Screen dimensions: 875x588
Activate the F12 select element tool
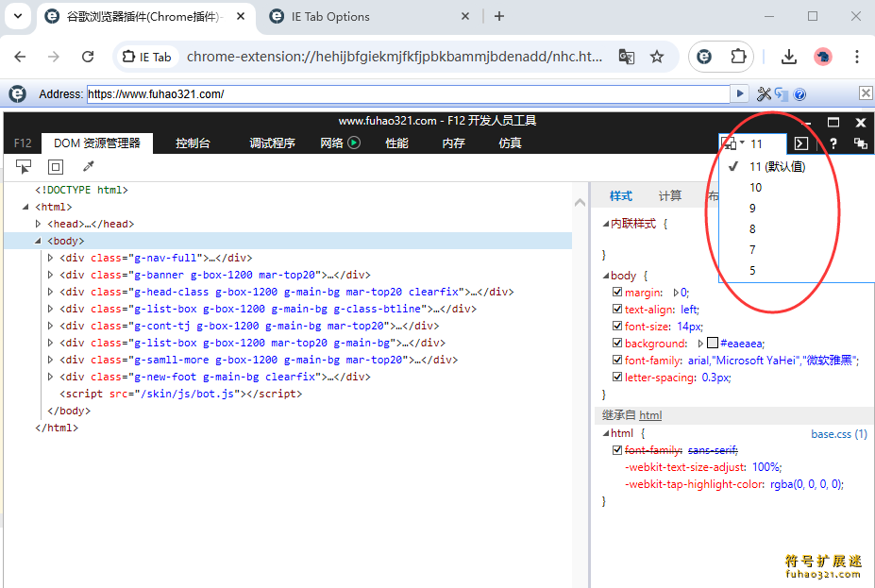[x=24, y=166]
